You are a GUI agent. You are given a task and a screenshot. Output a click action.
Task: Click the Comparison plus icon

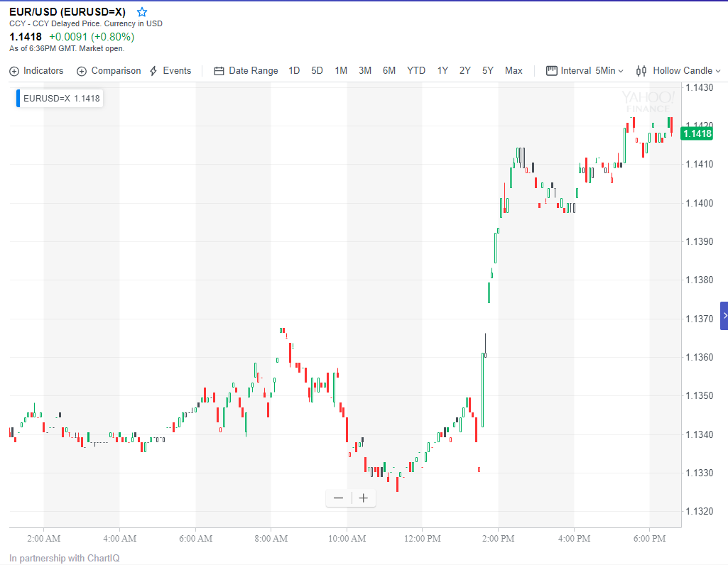(x=82, y=71)
